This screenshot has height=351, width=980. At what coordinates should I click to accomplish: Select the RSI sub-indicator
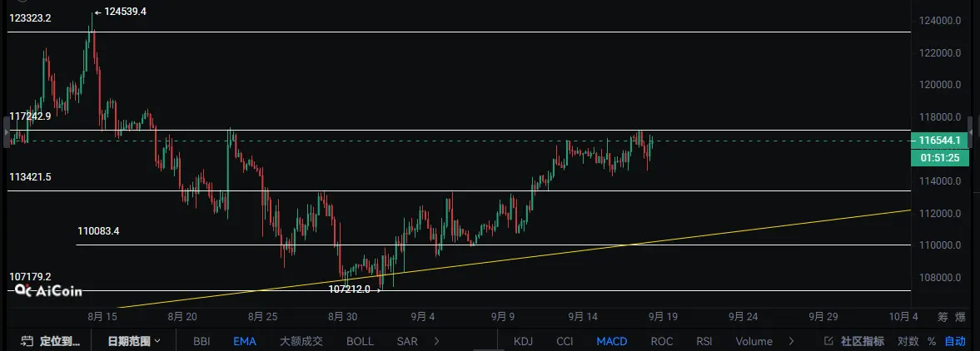click(x=704, y=342)
